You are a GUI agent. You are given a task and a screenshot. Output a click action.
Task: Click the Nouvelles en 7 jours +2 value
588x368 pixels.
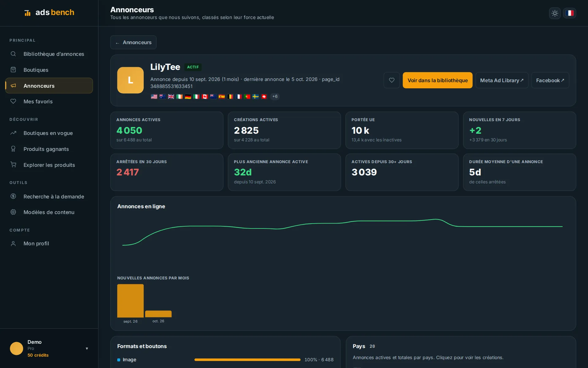[x=475, y=130]
